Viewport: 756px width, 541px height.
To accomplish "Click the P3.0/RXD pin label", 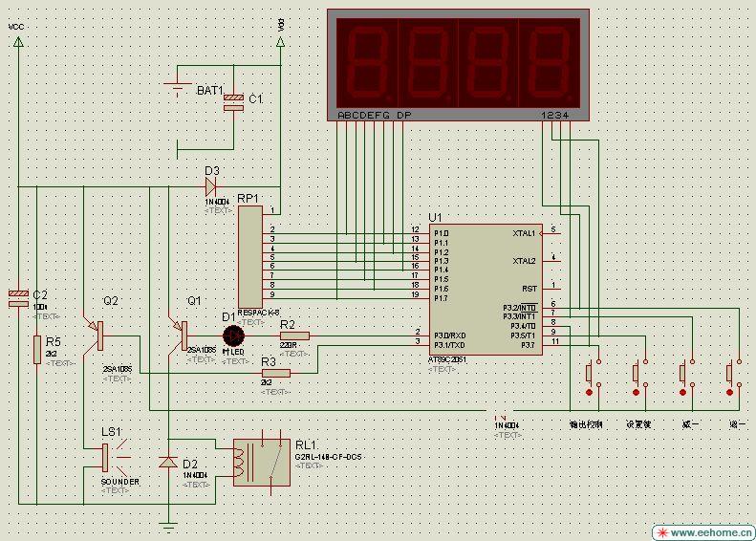I will click(x=449, y=335).
